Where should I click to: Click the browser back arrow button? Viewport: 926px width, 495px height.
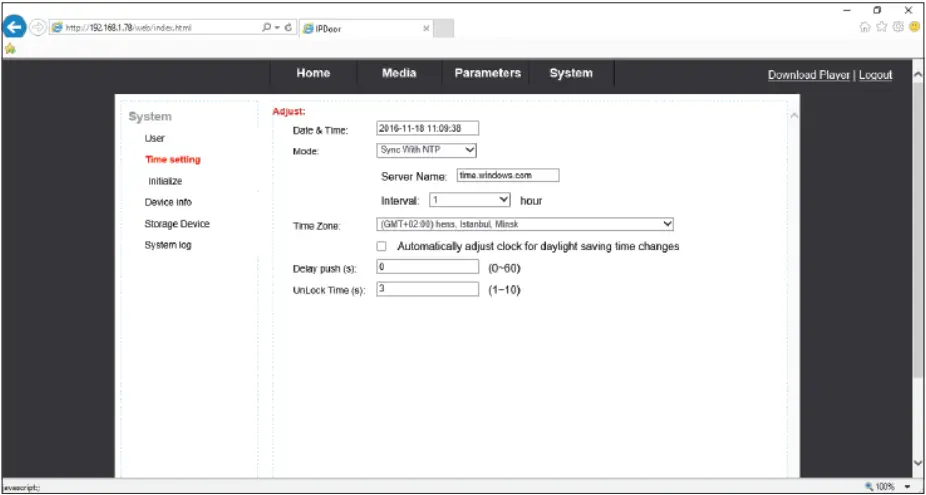point(14,27)
